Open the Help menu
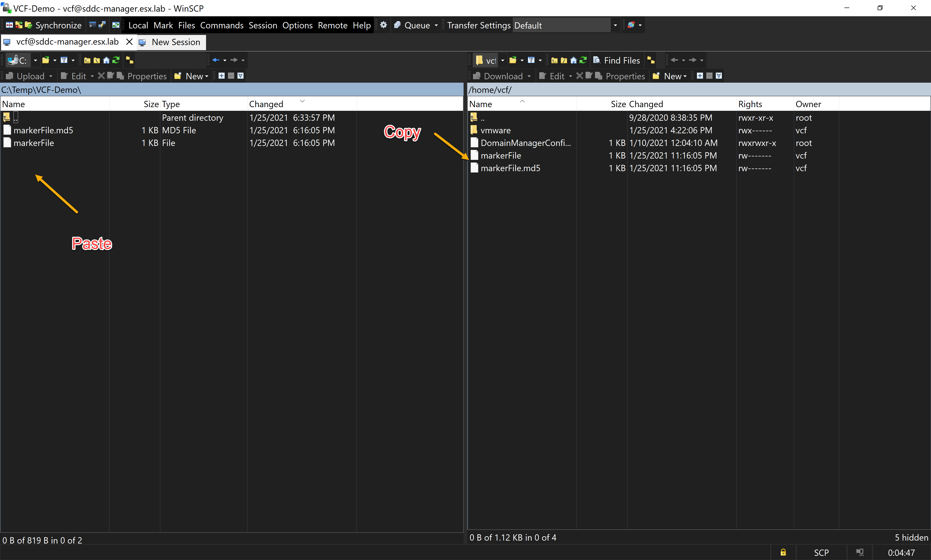The image size is (931, 560). point(361,25)
